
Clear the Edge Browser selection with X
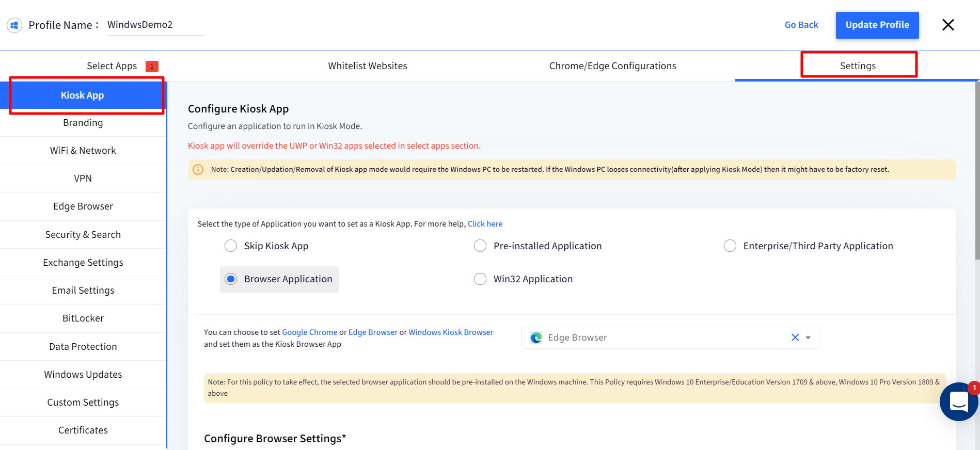coord(795,337)
